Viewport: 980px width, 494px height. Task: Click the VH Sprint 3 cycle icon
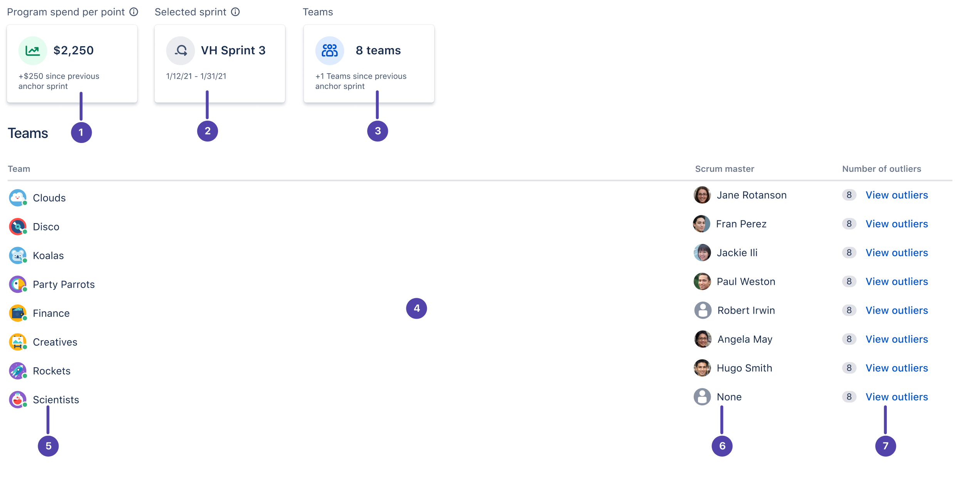[181, 50]
